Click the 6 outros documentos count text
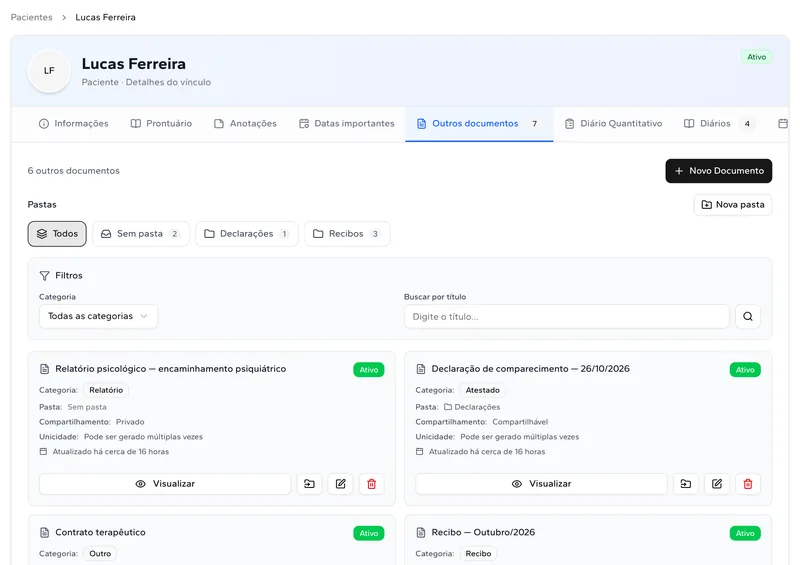The width and height of the screenshot is (800, 565). [x=73, y=171]
